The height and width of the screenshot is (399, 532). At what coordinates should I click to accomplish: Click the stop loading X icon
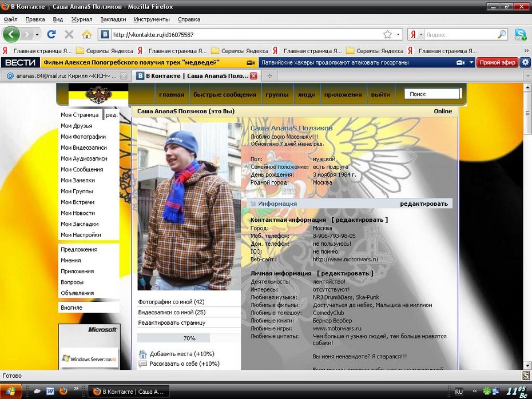(69, 34)
